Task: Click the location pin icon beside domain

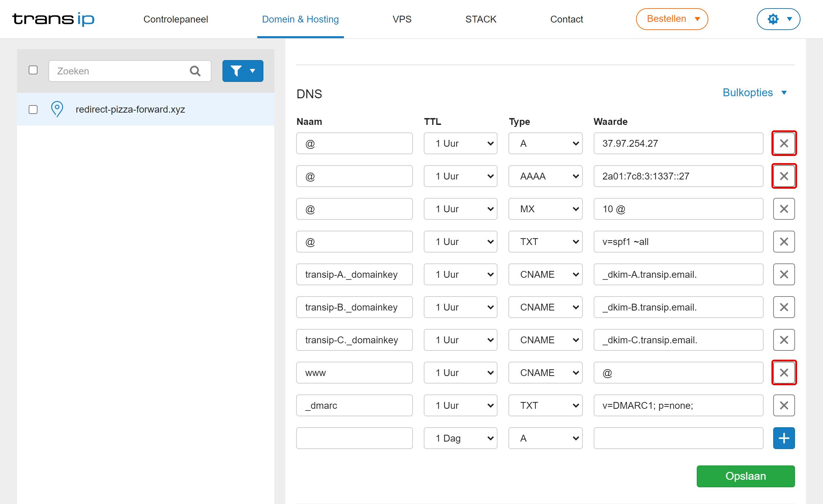Action: pos(57,109)
